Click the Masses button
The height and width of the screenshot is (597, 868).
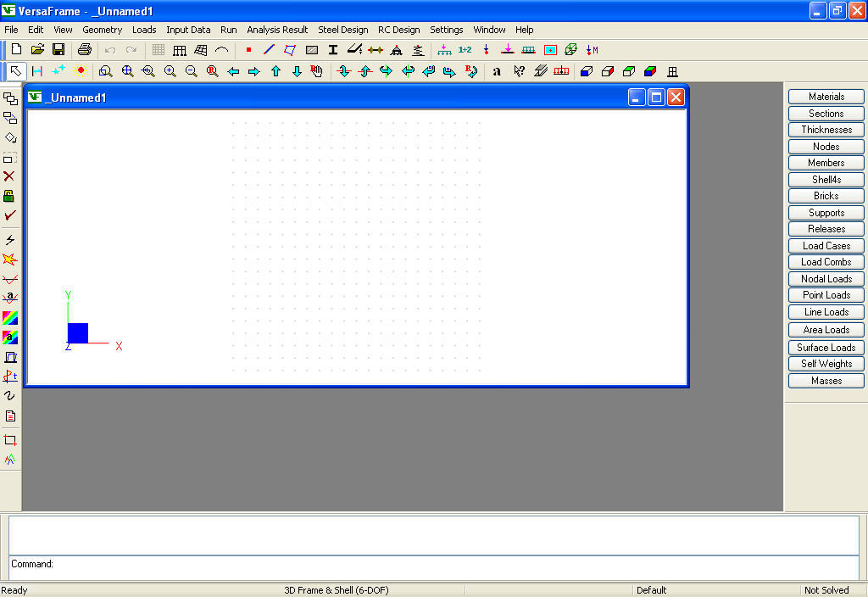pos(826,381)
